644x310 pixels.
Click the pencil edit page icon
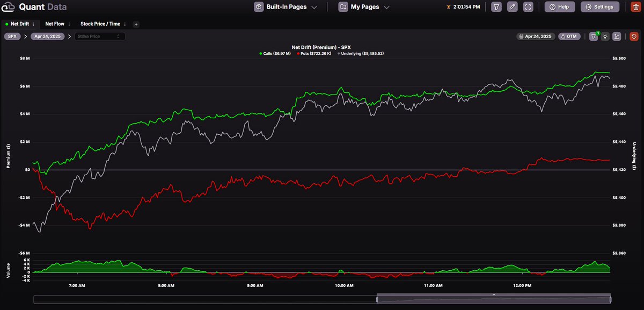coord(513,7)
